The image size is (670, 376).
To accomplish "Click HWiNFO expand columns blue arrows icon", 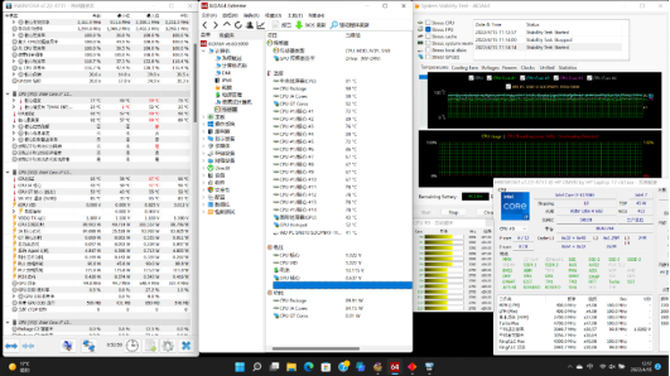I will 11,346.
